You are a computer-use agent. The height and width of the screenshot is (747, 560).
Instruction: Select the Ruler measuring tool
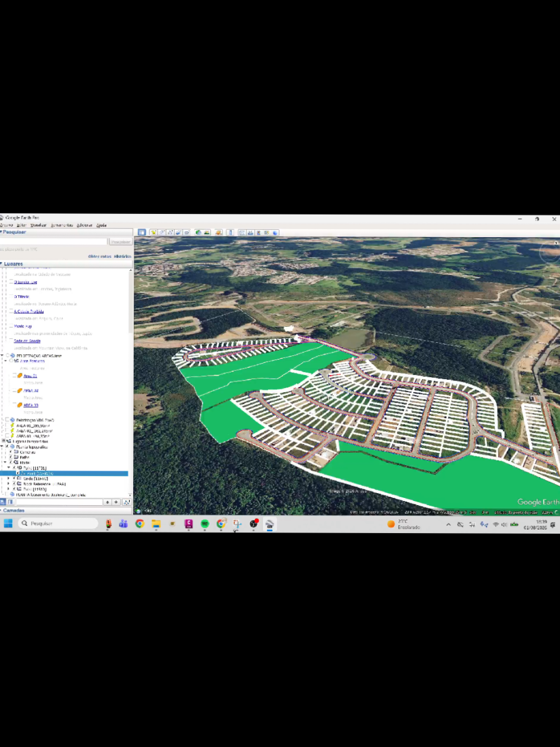click(231, 232)
